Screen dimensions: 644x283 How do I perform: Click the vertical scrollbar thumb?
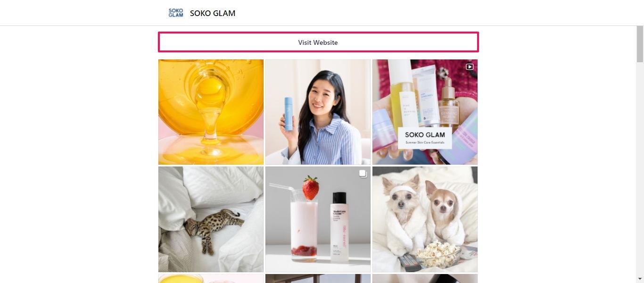point(640,44)
